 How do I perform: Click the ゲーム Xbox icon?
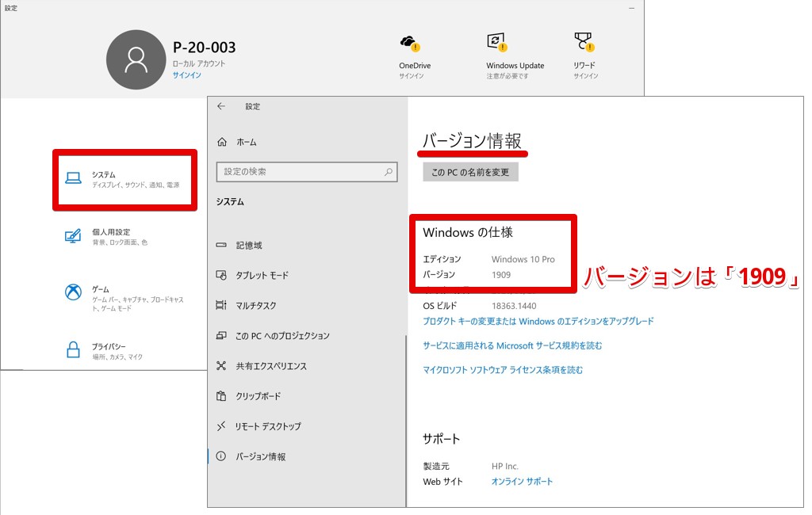[x=73, y=292]
